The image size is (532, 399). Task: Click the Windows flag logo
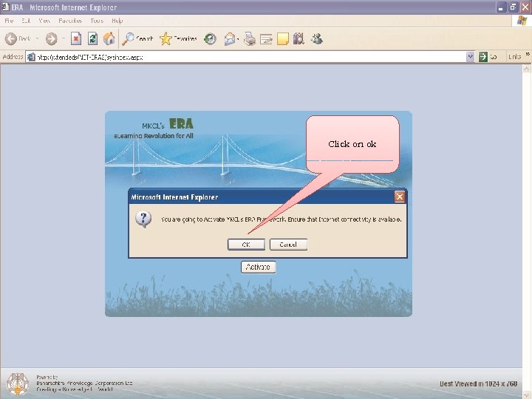tap(522, 21)
